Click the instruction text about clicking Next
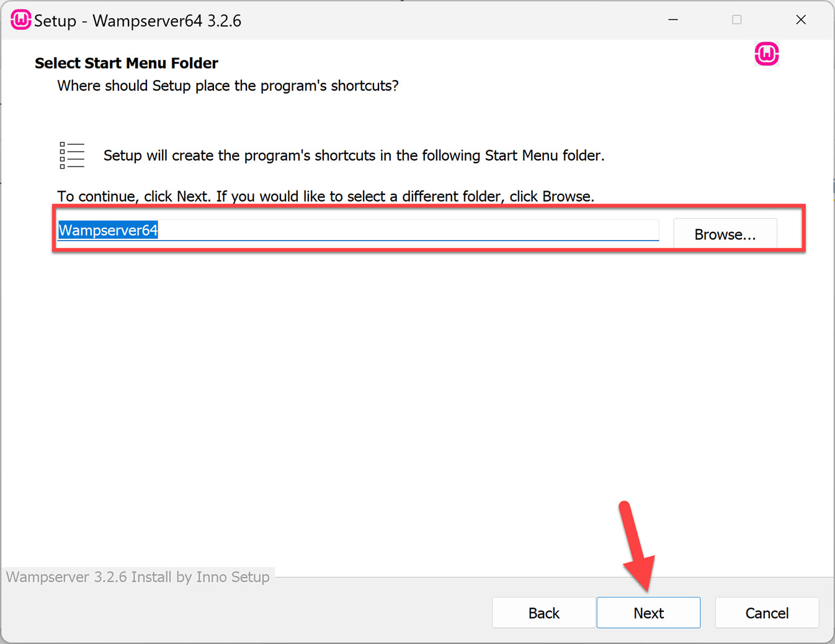 click(325, 196)
